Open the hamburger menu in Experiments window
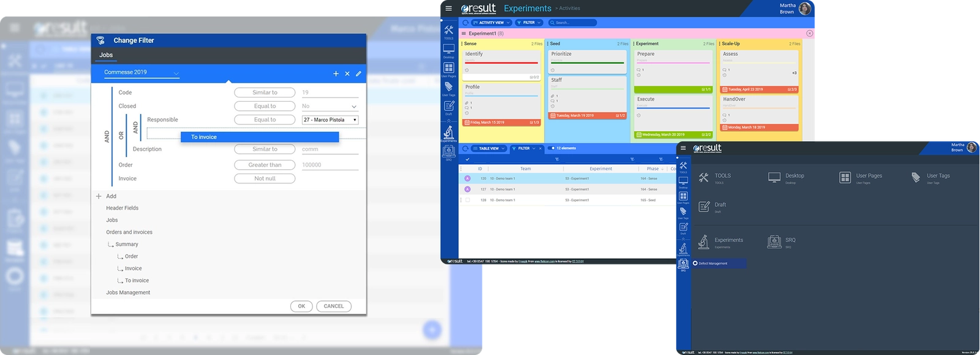The width and height of the screenshot is (980, 355). (x=448, y=8)
